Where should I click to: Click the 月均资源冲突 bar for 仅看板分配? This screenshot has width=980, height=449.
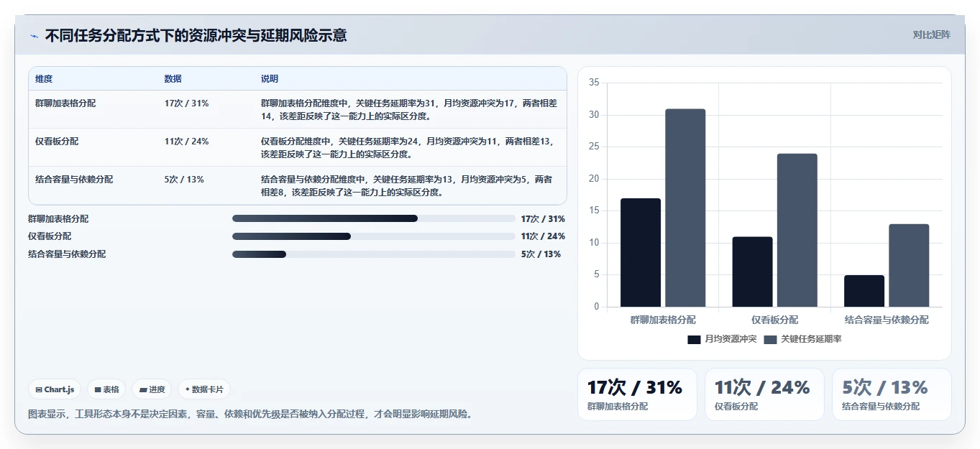point(753,272)
